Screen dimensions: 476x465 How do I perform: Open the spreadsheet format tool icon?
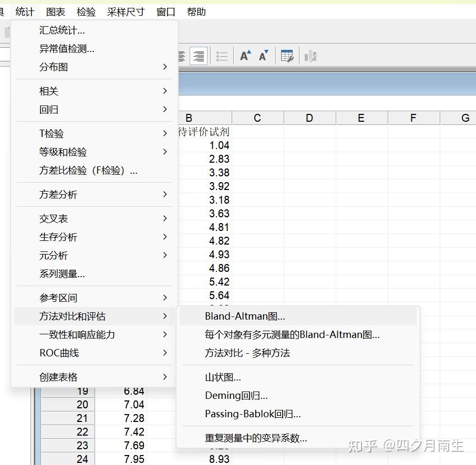point(287,55)
